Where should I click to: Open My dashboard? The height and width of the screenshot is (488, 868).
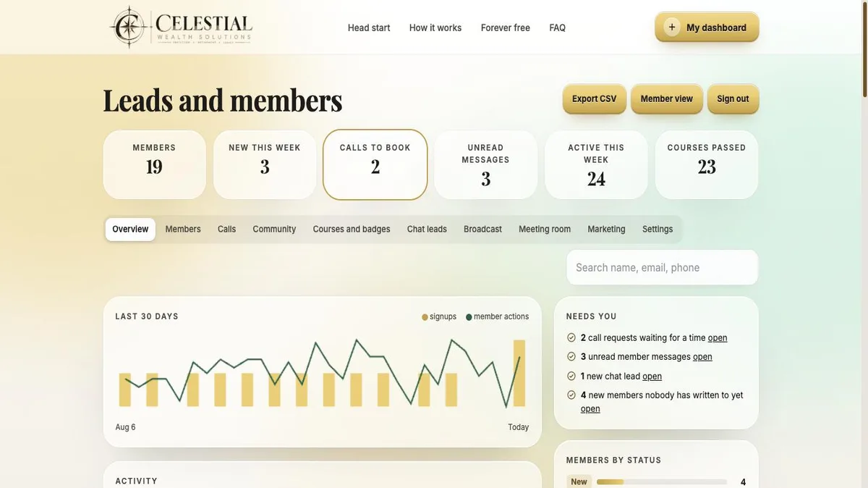[707, 28]
